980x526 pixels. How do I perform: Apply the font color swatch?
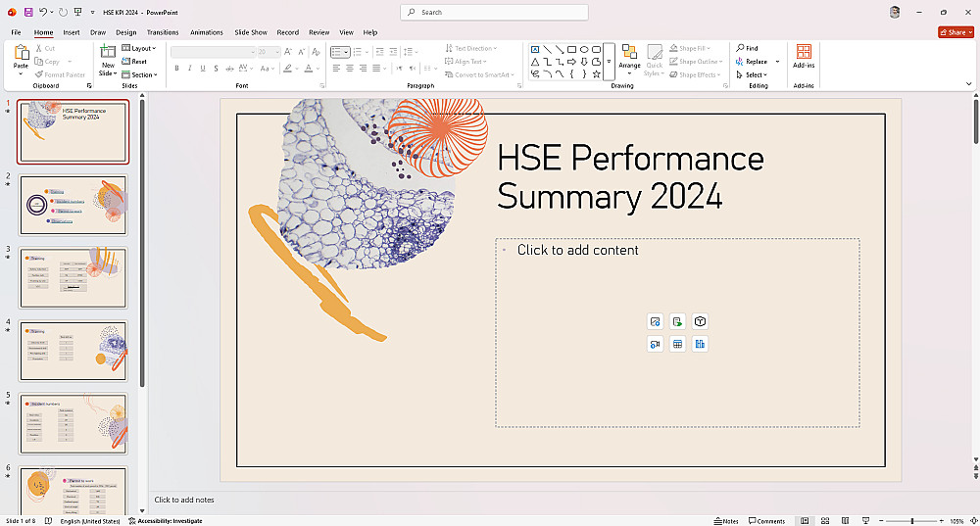(308, 69)
